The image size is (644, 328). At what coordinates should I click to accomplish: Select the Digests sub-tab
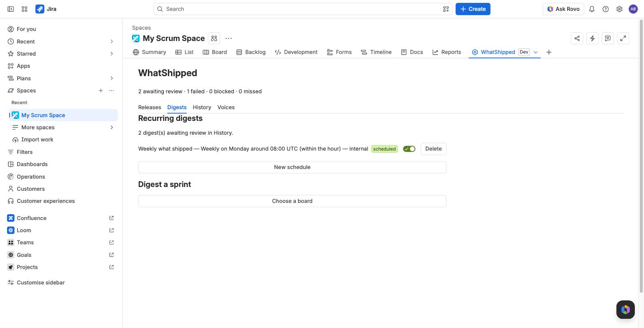(x=177, y=107)
